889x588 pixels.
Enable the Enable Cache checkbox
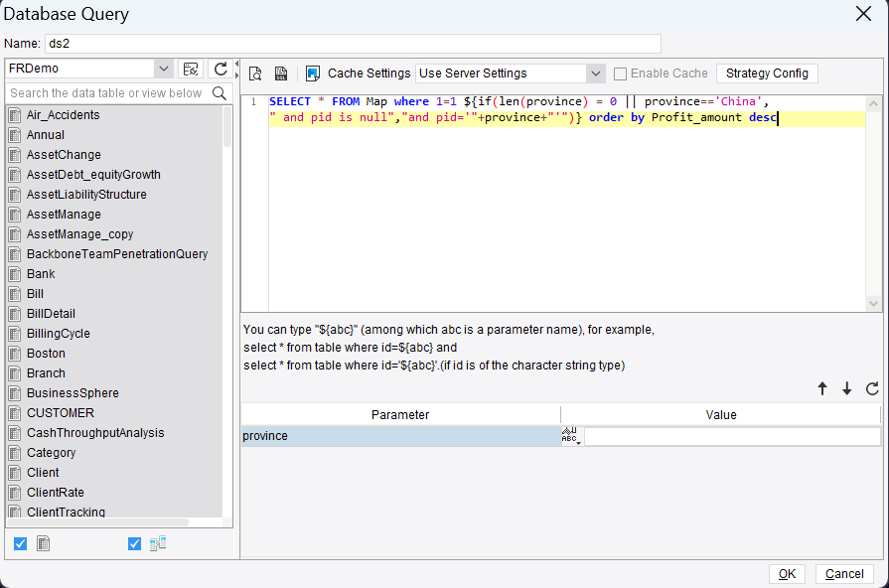620,73
